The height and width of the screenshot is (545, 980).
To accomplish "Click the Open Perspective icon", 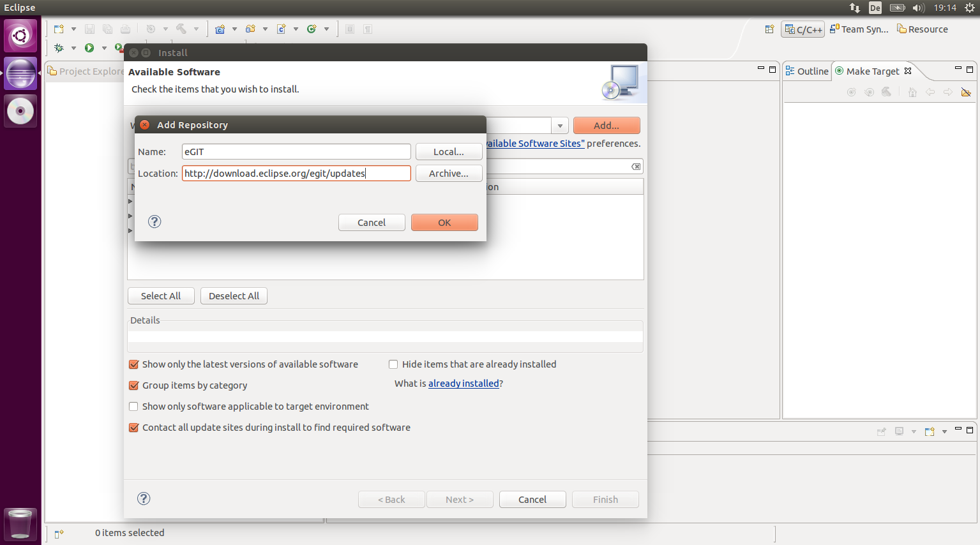I will (x=769, y=29).
